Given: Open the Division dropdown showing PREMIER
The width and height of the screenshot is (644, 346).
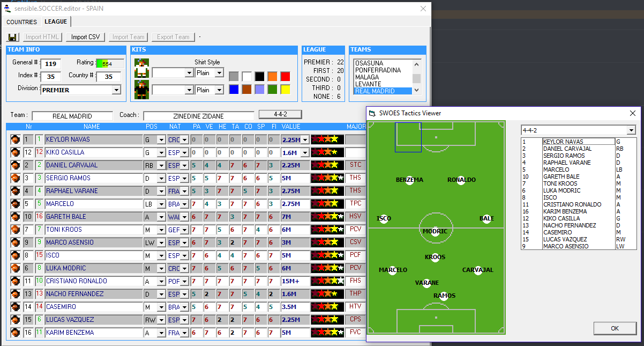Looking at the screenshot, I should coord(116,90).
